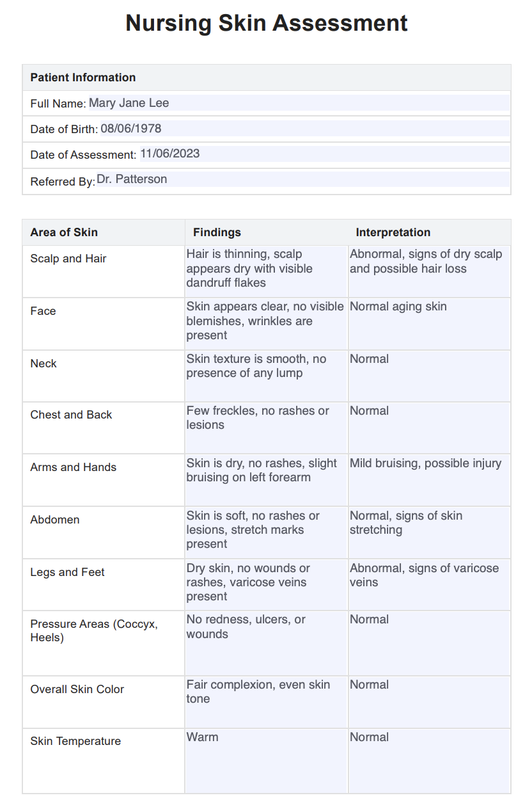The width and height of the screenshot is (532, 800).
Task: Click Scalp and Hair findings box
Action: [x=266, y=271]
